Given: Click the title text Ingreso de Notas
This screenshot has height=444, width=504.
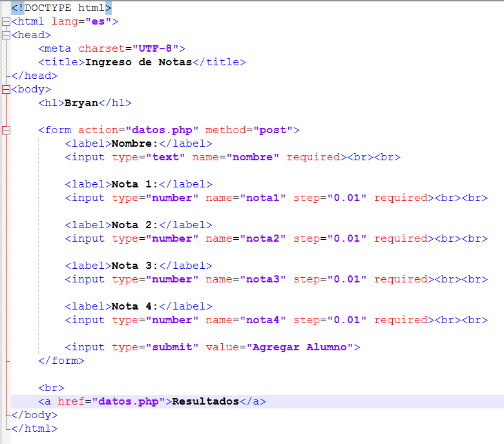Looking at the screenshot, I should click(x=138, y=62).
